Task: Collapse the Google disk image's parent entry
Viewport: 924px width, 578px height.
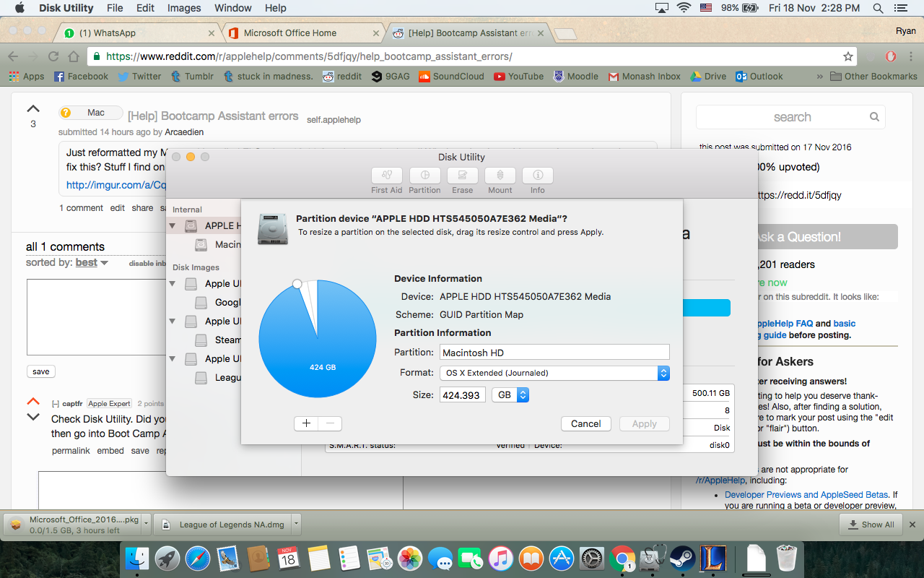Action: pyautogui.click(x=173, y=284)
